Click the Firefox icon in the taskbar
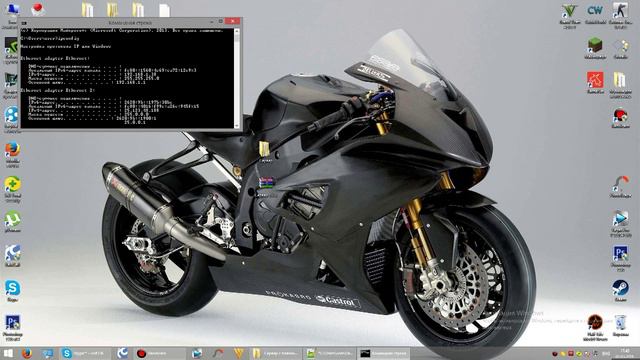This screenshot has height=360, width=640. (x=27, y=353)
